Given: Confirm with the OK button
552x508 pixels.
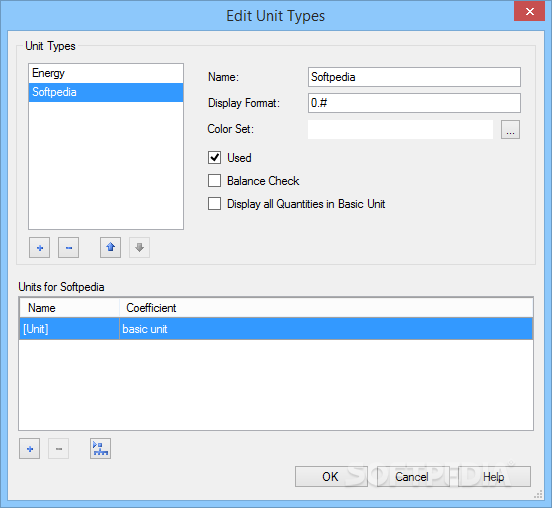Looking at the screenshot, I should pos(331,477).
